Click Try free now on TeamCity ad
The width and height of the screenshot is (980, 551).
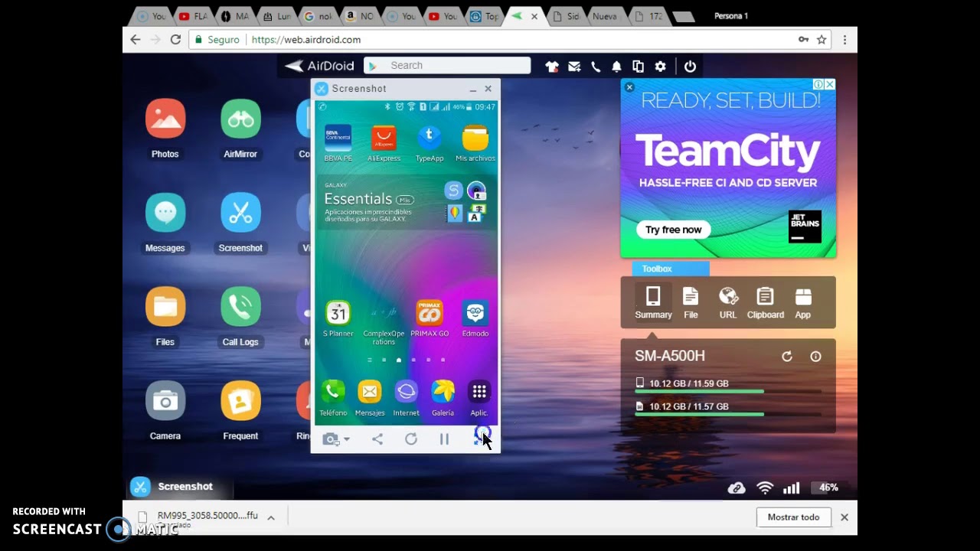click(x=673, y=230)
